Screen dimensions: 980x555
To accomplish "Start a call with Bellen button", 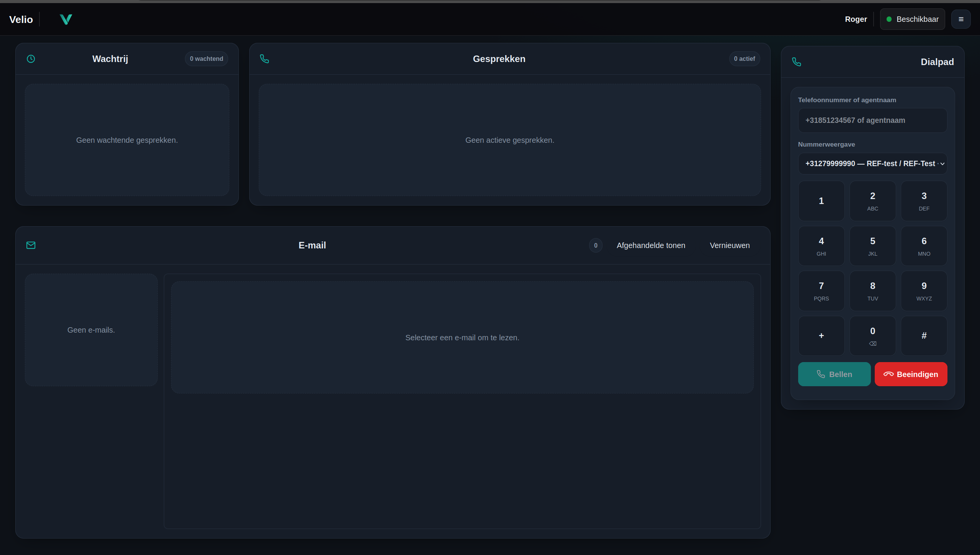I will coord(835,374).
